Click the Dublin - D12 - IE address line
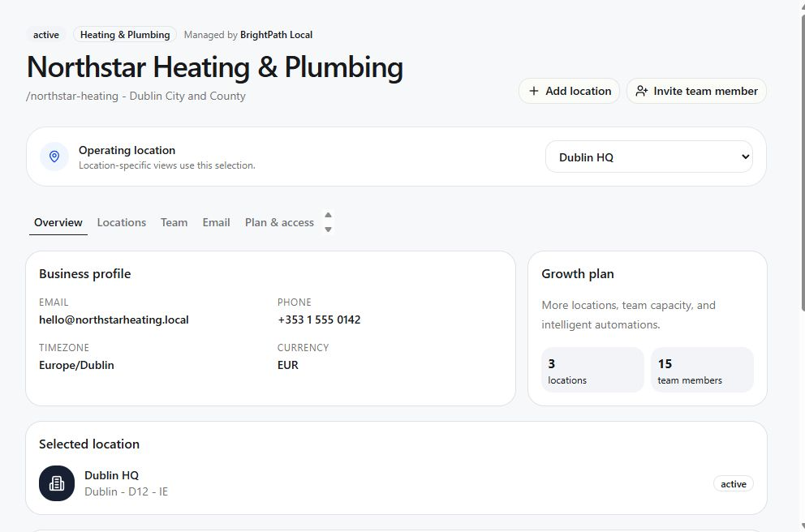Image resolution: width=805 pixels, height=532 pixels. tap(127, 491)
